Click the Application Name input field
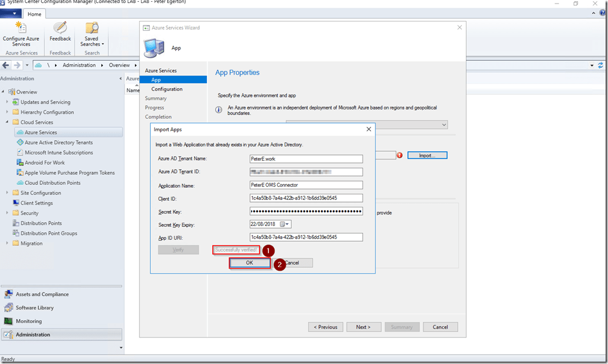The width and height of the screenshot is (608, 364). point(306,185)
